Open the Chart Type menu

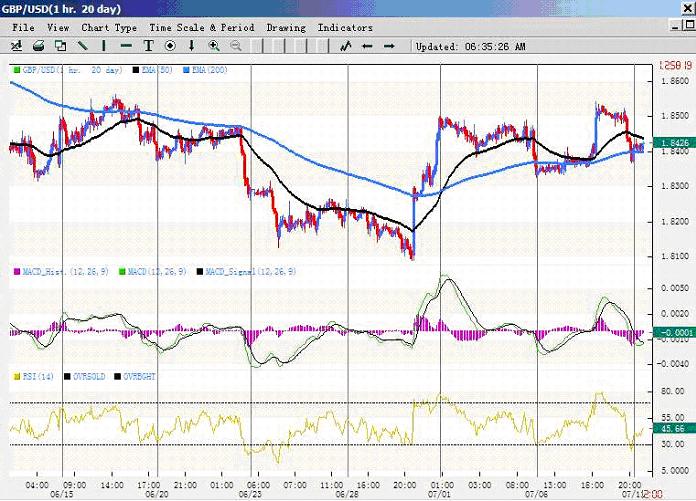[x=109, y=28]
